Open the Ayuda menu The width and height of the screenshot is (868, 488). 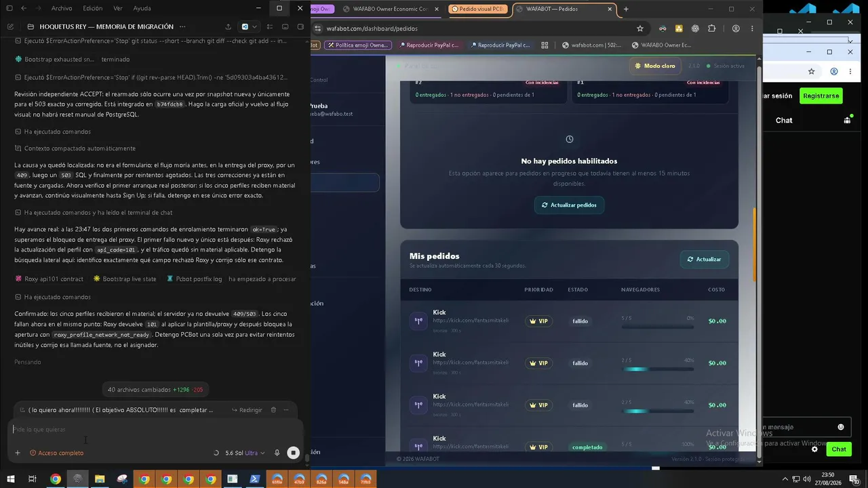pyautogui.click(x=142, y=8)
